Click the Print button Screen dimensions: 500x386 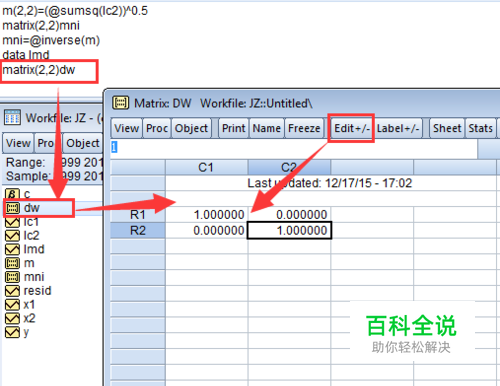point(233,128)
